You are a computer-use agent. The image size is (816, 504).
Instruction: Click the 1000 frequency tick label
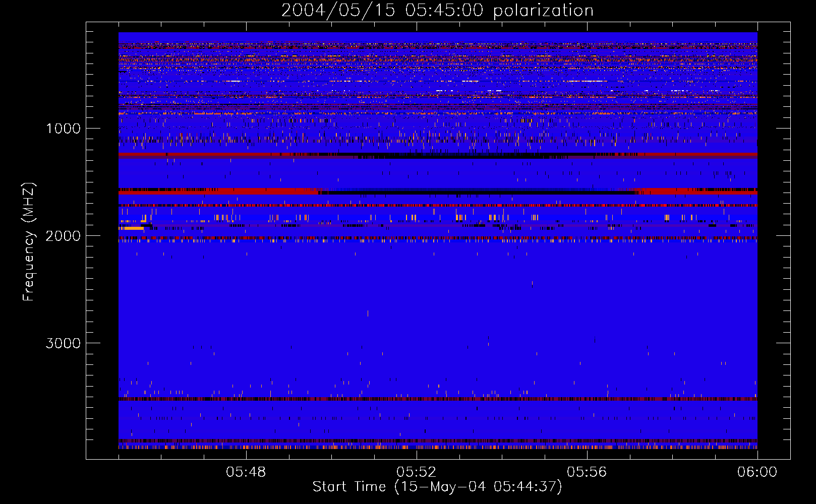pos(63,129)
